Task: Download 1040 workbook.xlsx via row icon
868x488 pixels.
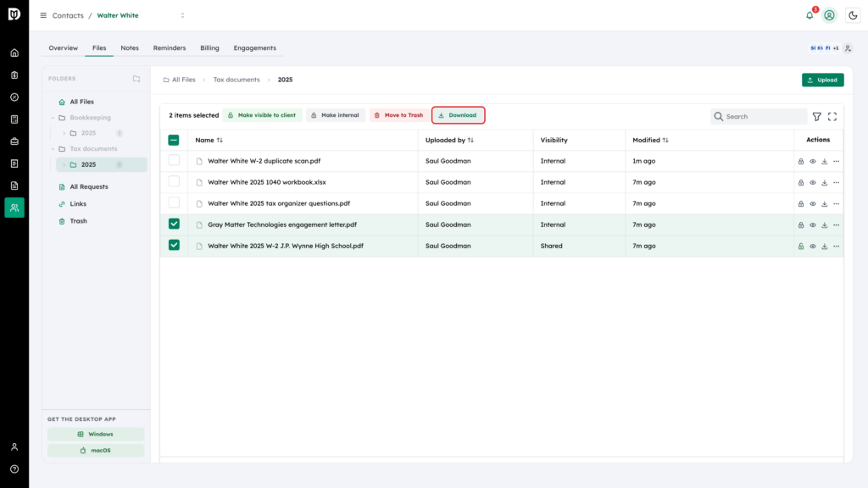Action: (x=824, y=183)
